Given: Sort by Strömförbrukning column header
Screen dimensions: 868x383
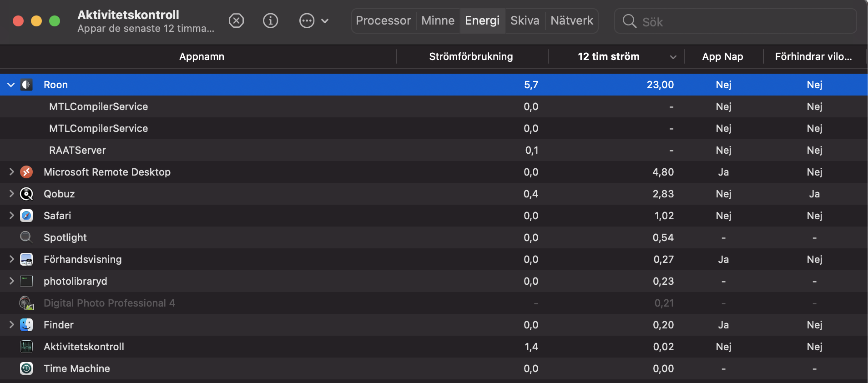Looking at the screenshot, I should [471, 57].
